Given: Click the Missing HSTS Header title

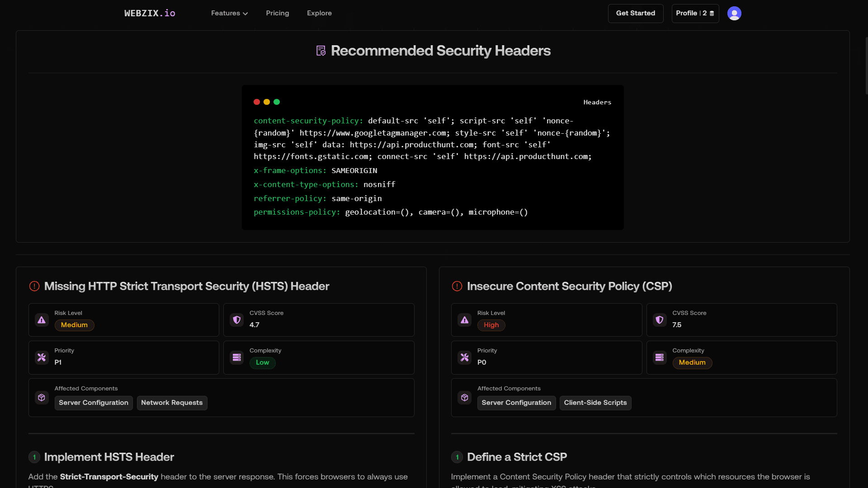Looking at the screenshot, I should [187, 286].
